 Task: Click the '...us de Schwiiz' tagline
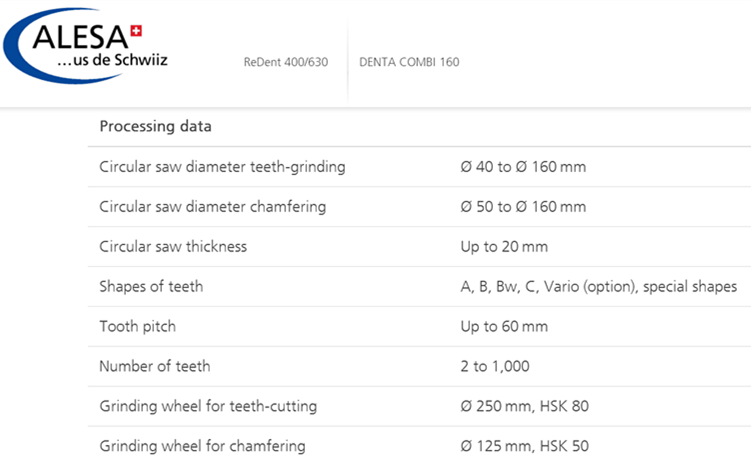coord(112,60)
